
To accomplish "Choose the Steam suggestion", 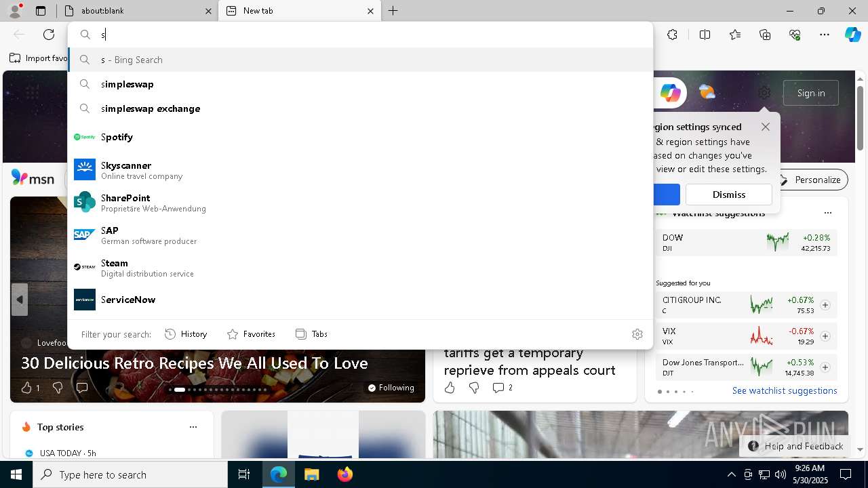I will (360, 267).
